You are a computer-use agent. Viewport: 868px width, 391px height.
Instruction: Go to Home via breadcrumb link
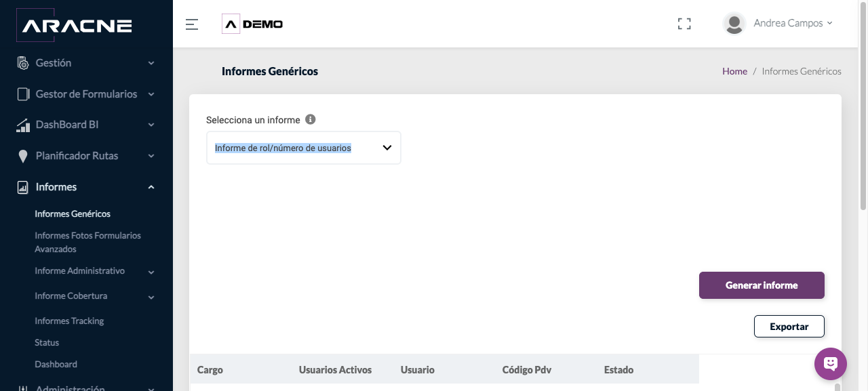(x=734, y=71)
